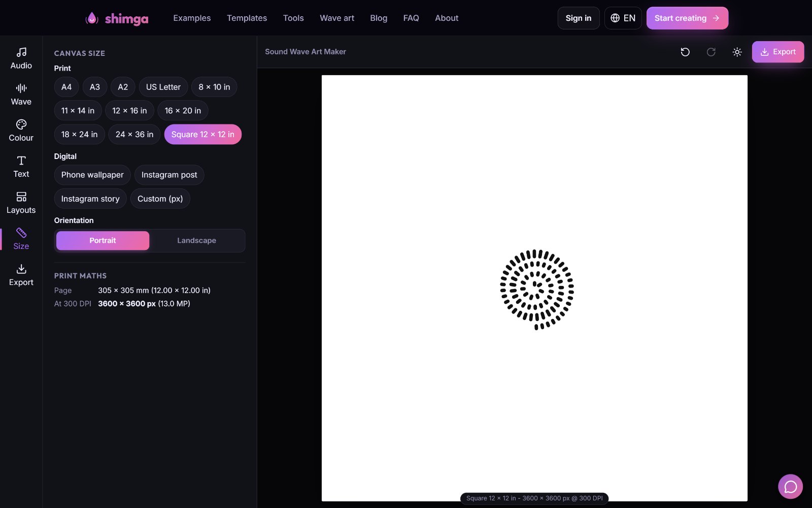Choose 8 × 10 in size
The image size is (812, 508).
coord(214,87)
